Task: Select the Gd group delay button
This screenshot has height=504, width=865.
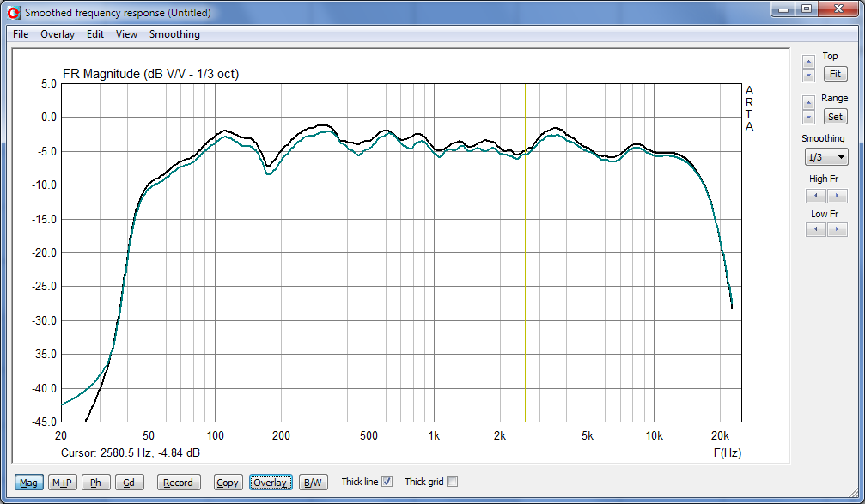Action: (x=129, y=483)
